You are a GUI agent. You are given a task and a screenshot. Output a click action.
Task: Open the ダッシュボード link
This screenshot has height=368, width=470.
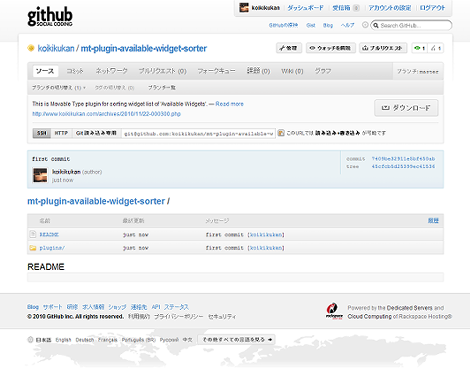pyautogui.click(x=305, y=8)
